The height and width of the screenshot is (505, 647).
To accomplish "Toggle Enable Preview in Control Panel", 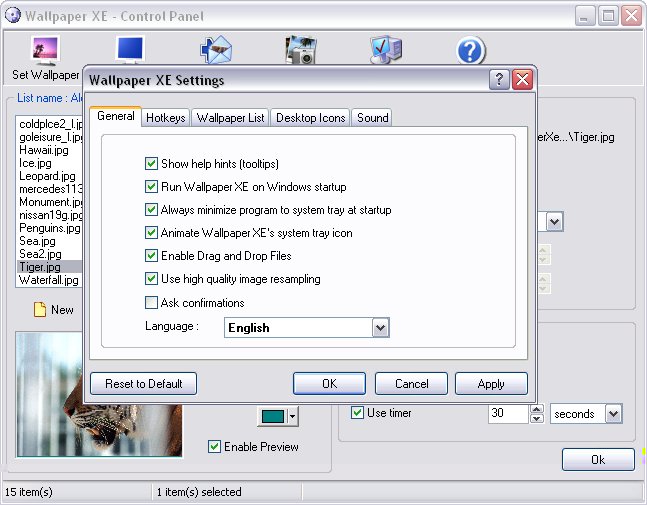I will (x=214, y=446).
